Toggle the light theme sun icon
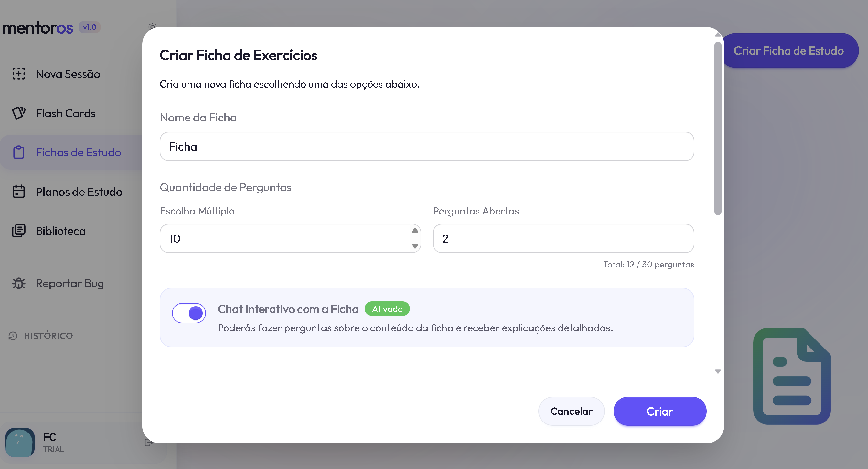This screenshot has height=469, width=868. pyautogui.click(x=153, y=26)
